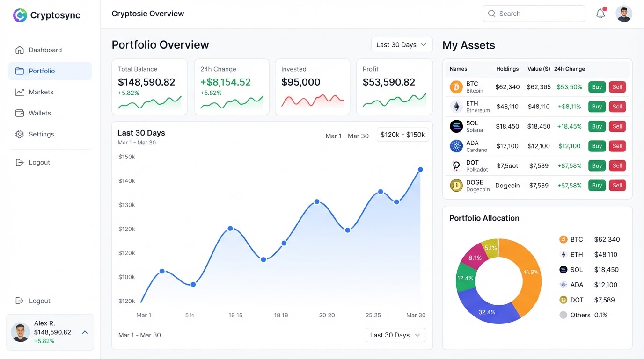Select Portfolio in the sidebar
Screen dimensions: 644x359
pyautogui.click(x=50, y=71)
